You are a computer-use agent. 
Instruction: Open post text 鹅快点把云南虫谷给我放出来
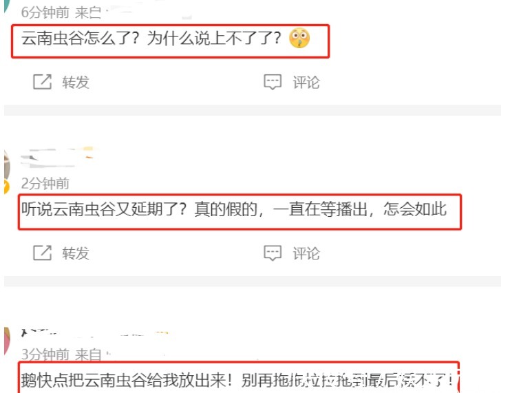tap(237, 380)
